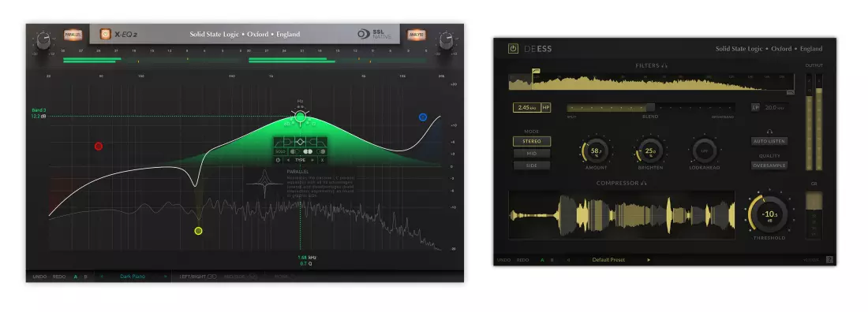The width and height of the screenshot is (868, 312).
Task: Go to next preset in X-EQ 2
Action: click(x=166, y=276)
